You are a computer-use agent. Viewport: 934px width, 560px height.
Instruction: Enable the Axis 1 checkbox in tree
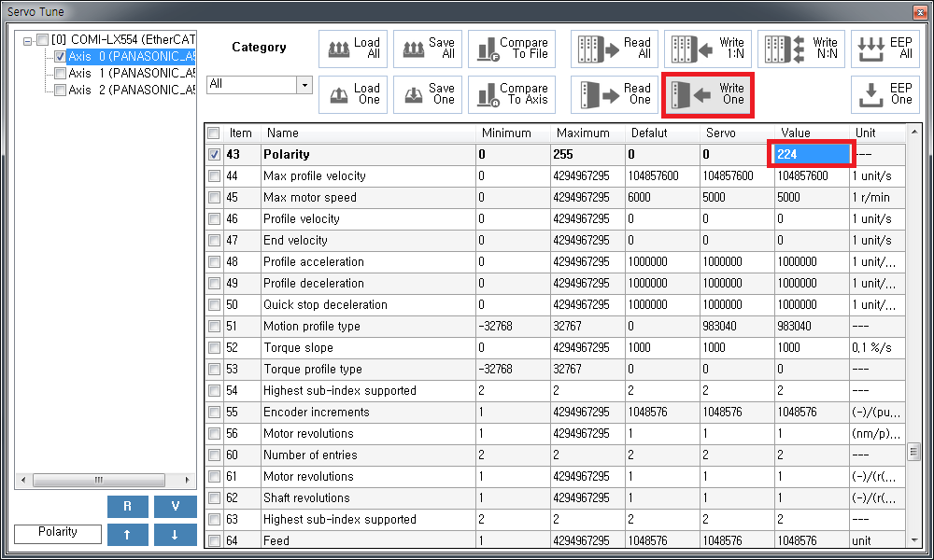tap(60, 73)
